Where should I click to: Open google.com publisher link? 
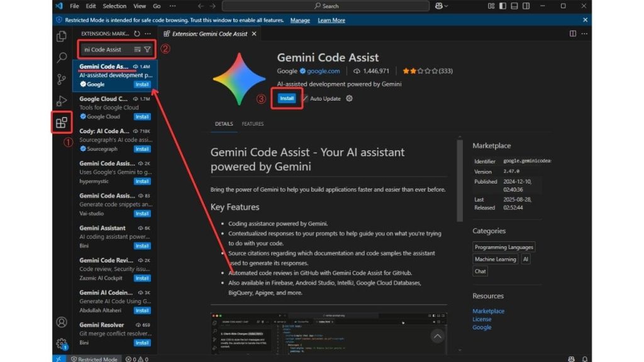click(323, 71)
